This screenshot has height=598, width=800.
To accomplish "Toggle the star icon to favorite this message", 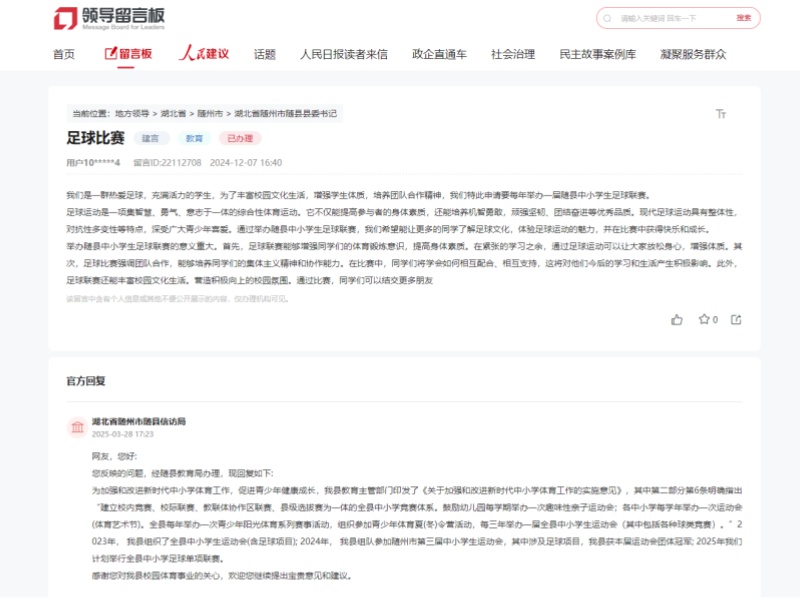I will coord(704,319).
